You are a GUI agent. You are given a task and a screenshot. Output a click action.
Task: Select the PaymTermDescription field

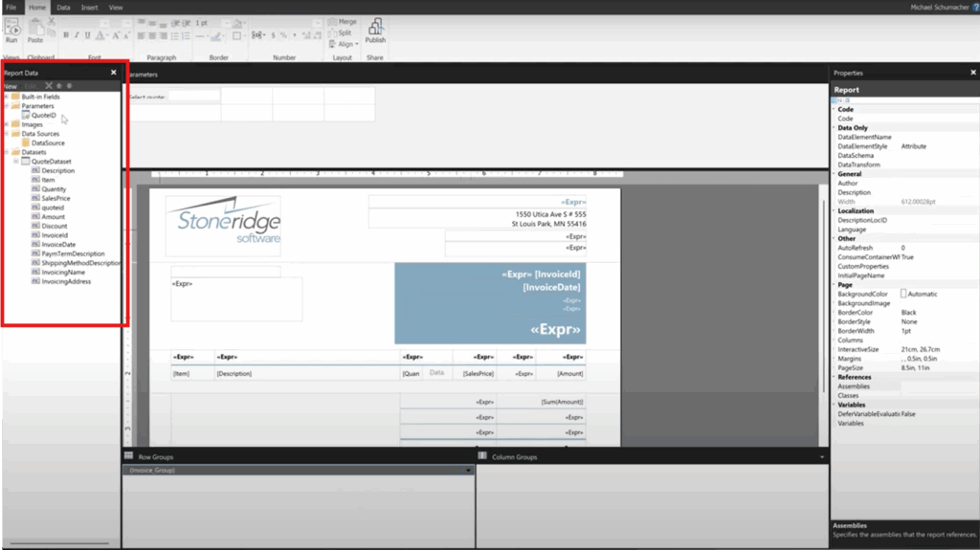pos(73,253)
